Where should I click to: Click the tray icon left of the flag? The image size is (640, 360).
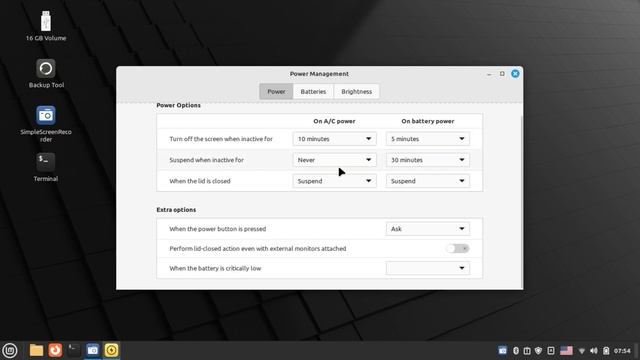pyautogui.click(x=551, y=351)
